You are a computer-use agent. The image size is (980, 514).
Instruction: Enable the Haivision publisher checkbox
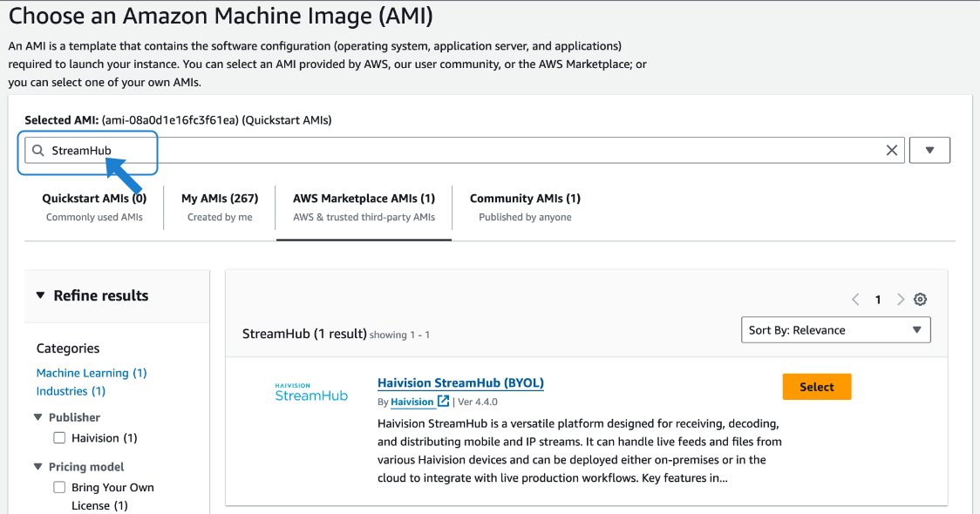[60, 438]
